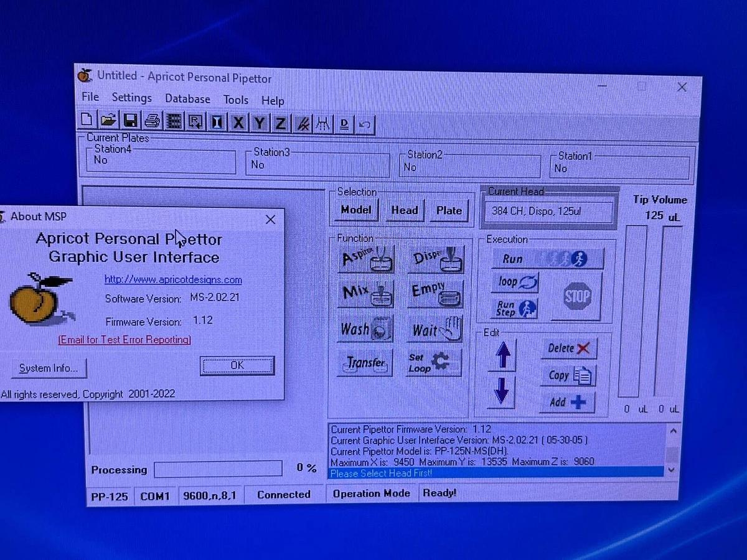Open the File menu
The height and width of the screenshot is (560, 747).
pos(90,97)
